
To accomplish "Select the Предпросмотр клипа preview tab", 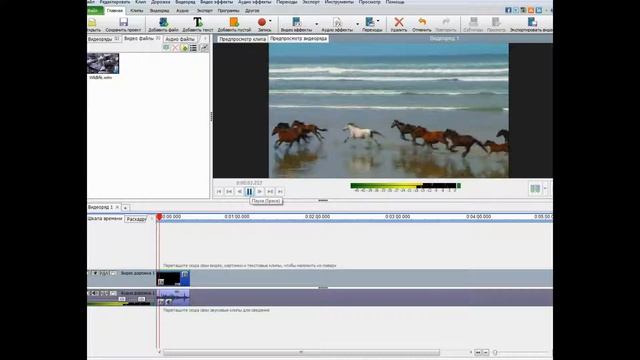I will (242, 39).
